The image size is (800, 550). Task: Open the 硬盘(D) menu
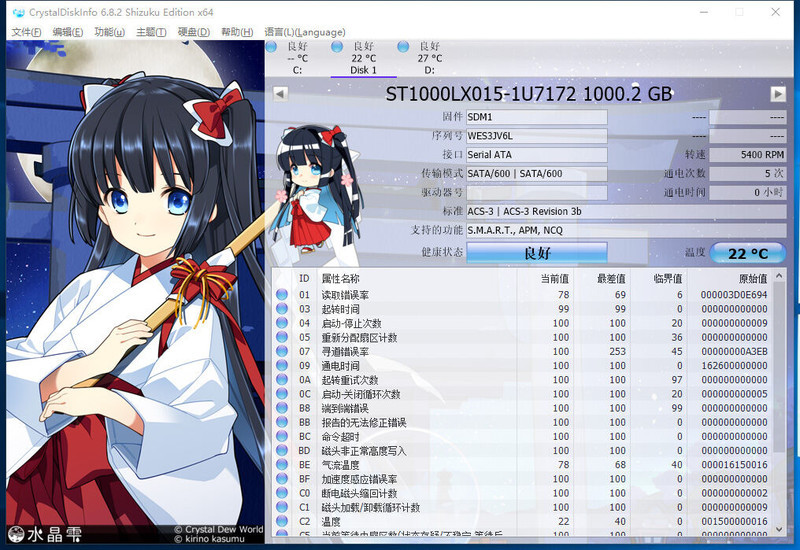point(193,32)
